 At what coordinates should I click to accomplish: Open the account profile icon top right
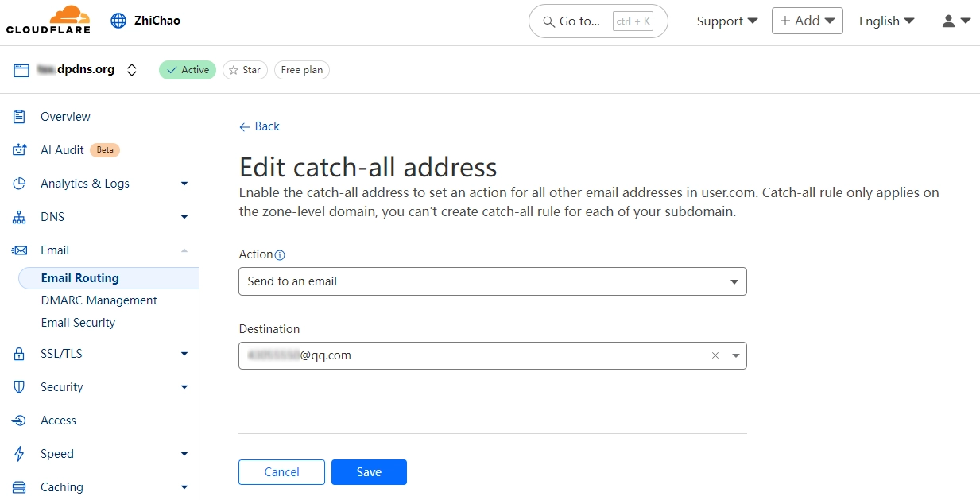(x=950, y=21)
